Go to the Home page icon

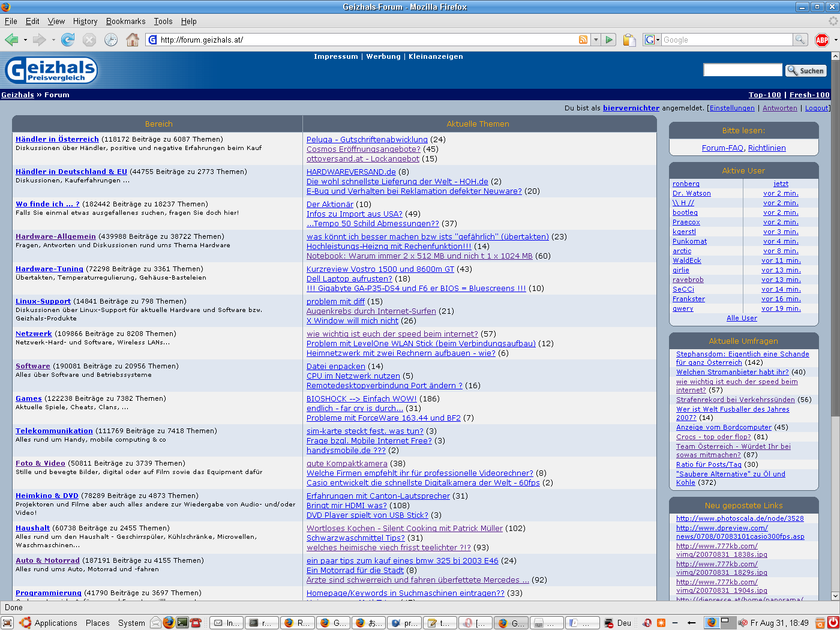(133, 40)
